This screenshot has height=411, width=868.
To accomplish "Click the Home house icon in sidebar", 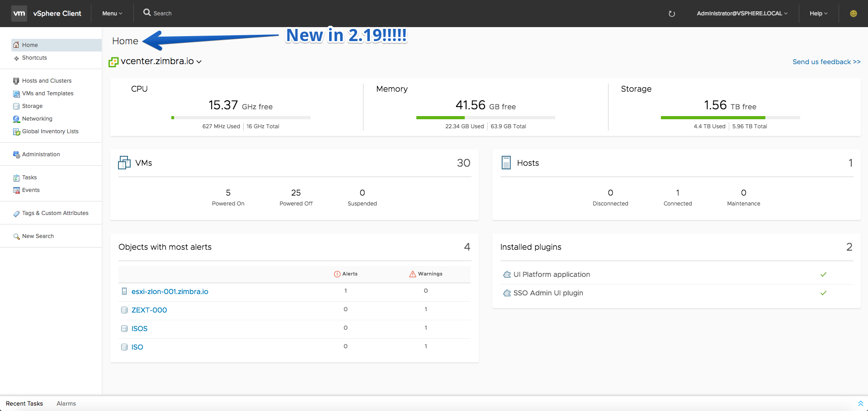I will pyautogui.click(x=16, y=45).
